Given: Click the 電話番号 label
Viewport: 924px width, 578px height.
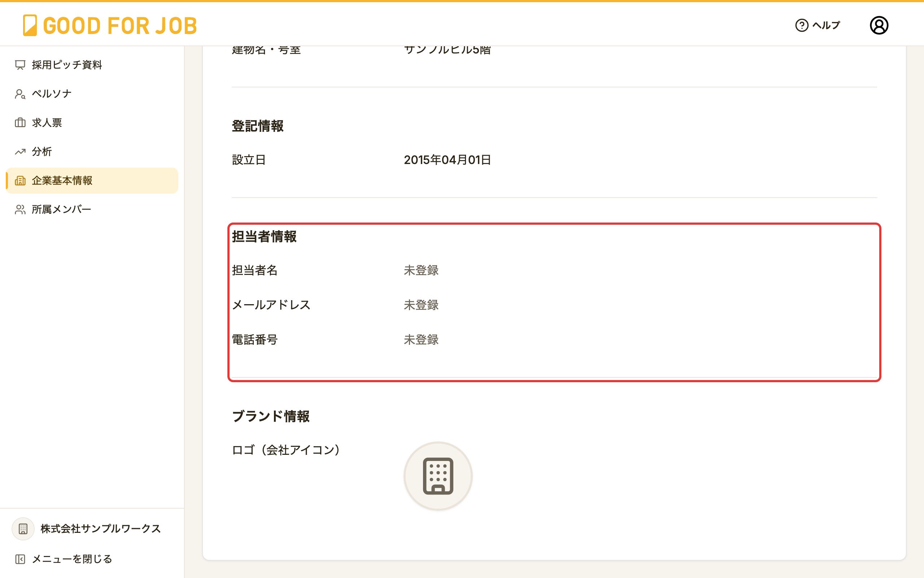Looking at the screenshot, I should click(x=255, y=340).
